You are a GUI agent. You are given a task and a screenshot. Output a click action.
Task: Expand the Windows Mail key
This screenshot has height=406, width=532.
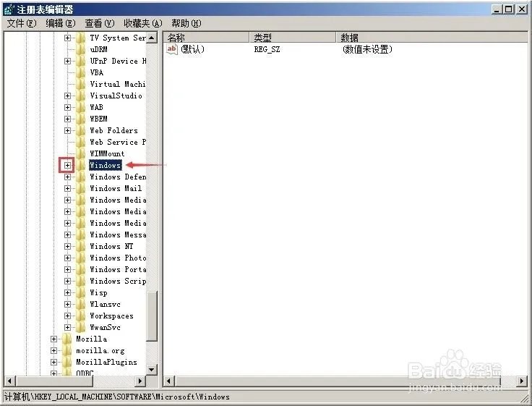(x=67, y=188)
